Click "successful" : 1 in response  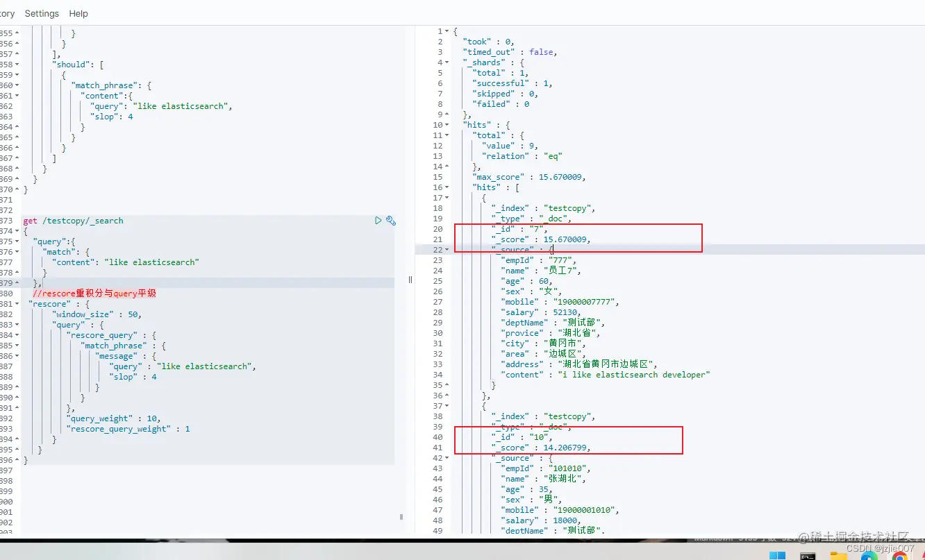coord(512,83)
